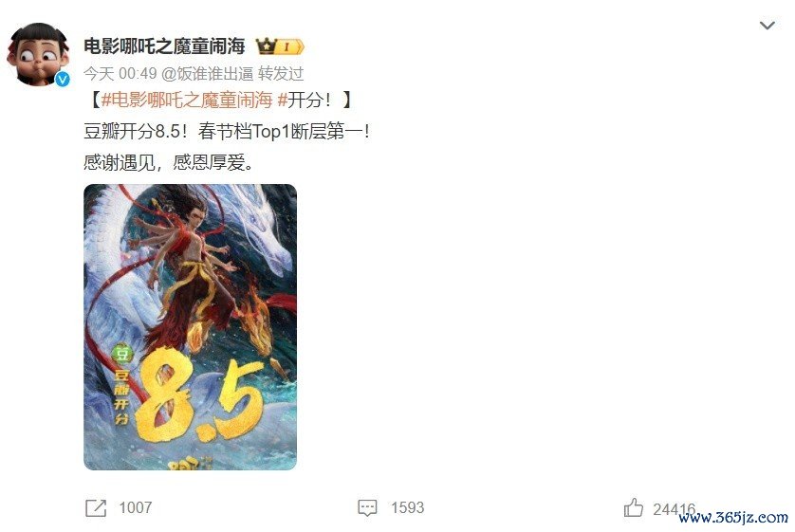The width and height of the screenshot is (795, 532).
Task: View the 1593 comments count
Action: (x=407, y=507)
